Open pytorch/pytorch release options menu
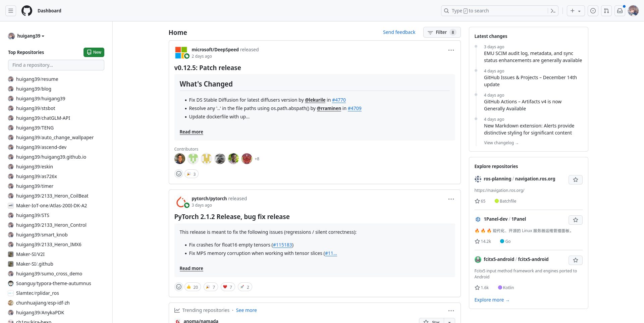Viewport: 644px width, 323px height. click(x=451, y=199)
